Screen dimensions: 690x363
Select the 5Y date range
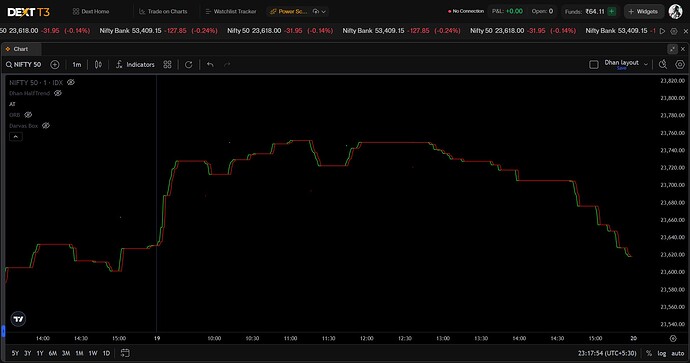(15, 353)
